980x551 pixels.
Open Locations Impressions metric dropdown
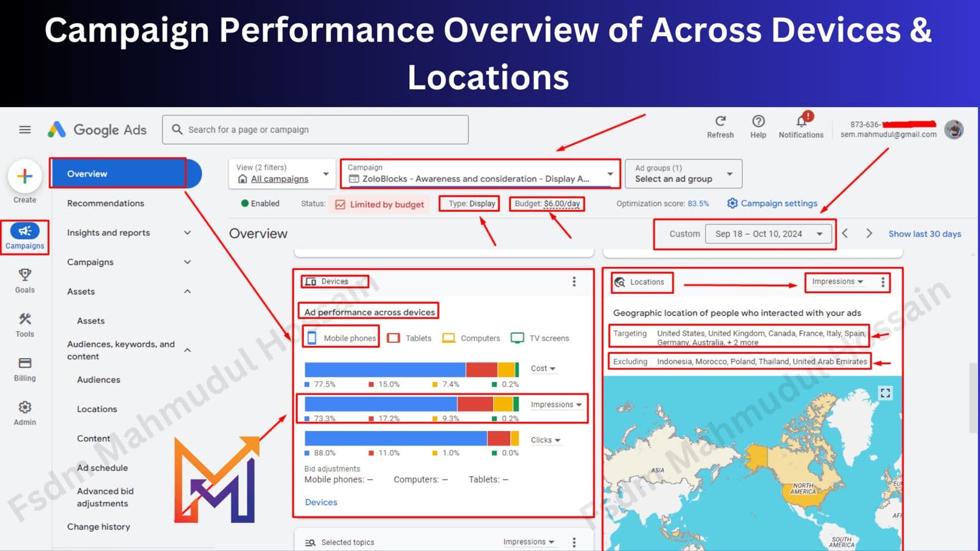[x=838, y=282]
